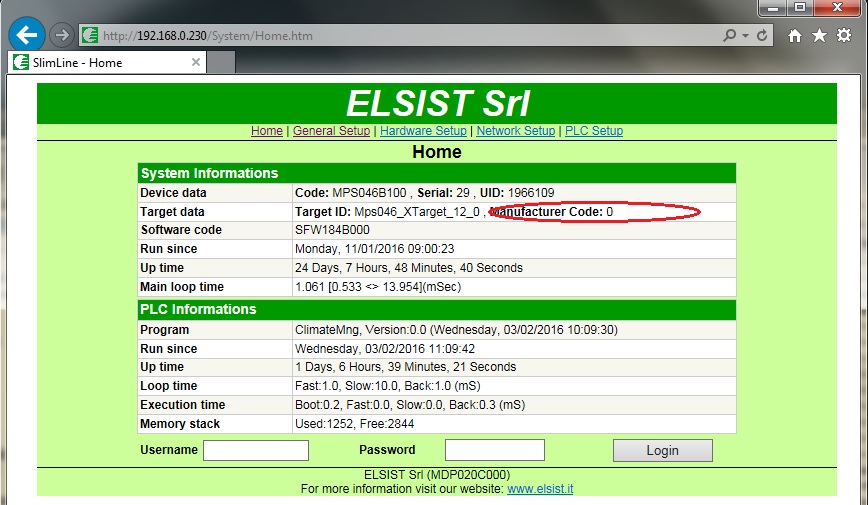Open the PLC Setup link
The height and width of the screenshot is (505, 868).
(593, 131)
